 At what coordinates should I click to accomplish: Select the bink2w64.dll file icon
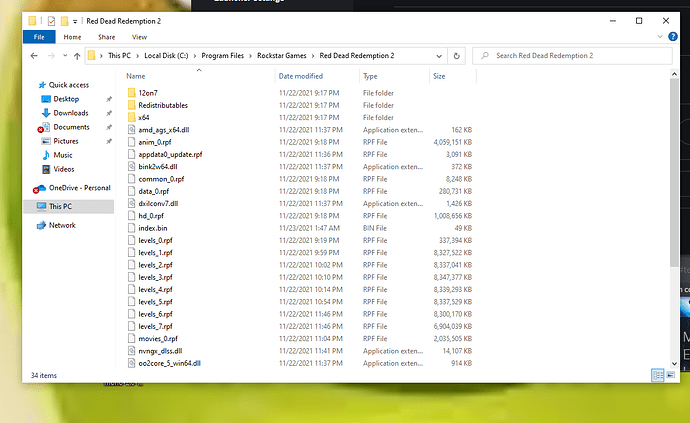pos(132,167)
